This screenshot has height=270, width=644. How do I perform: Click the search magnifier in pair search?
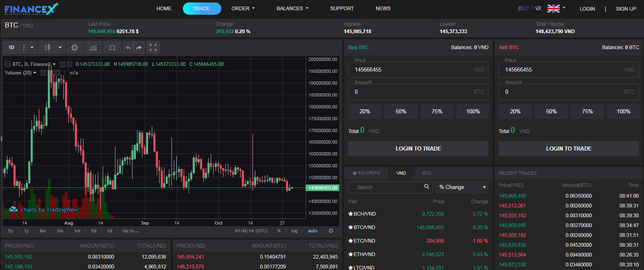(x=427, y=187)
